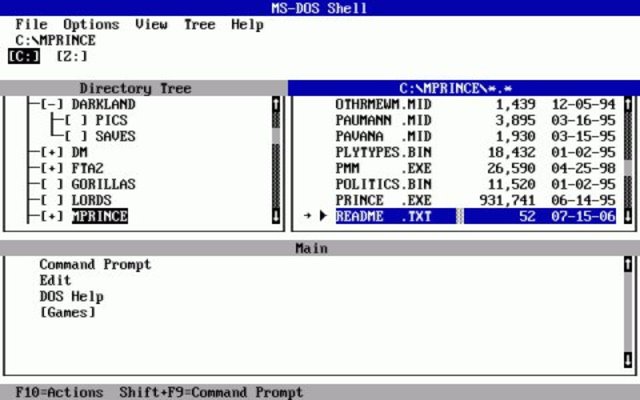This screenshot has height=400, width=640.
Task: Click F10=Actions in the status bar
Action: tap(60, 392)
